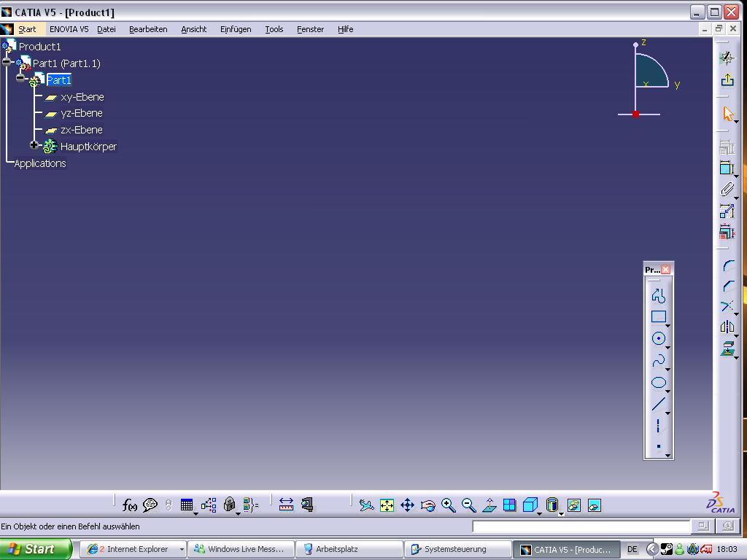Click the Exit workbench icon

(727, 80)
